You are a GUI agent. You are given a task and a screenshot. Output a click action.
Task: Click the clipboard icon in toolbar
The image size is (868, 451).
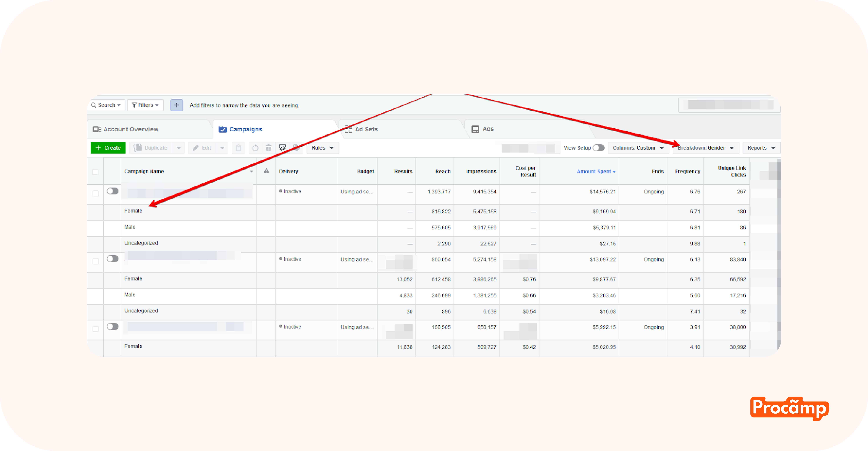(238, 148)
